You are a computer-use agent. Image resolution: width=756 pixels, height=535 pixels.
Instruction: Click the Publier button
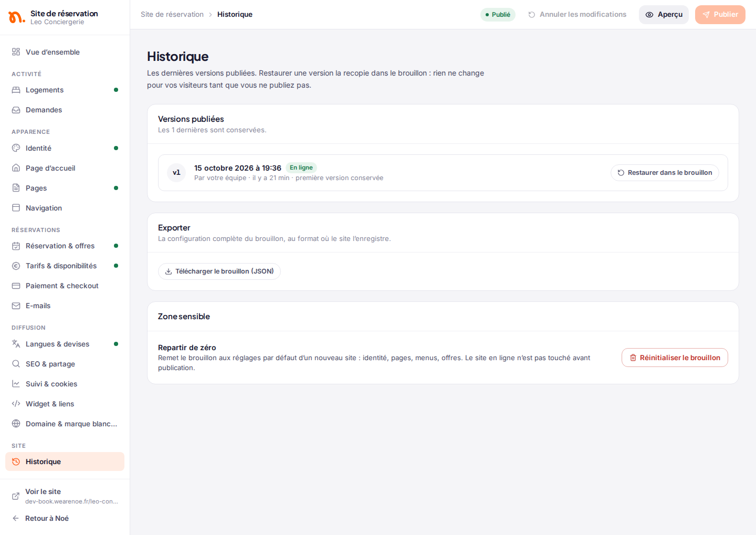[720, 15]
